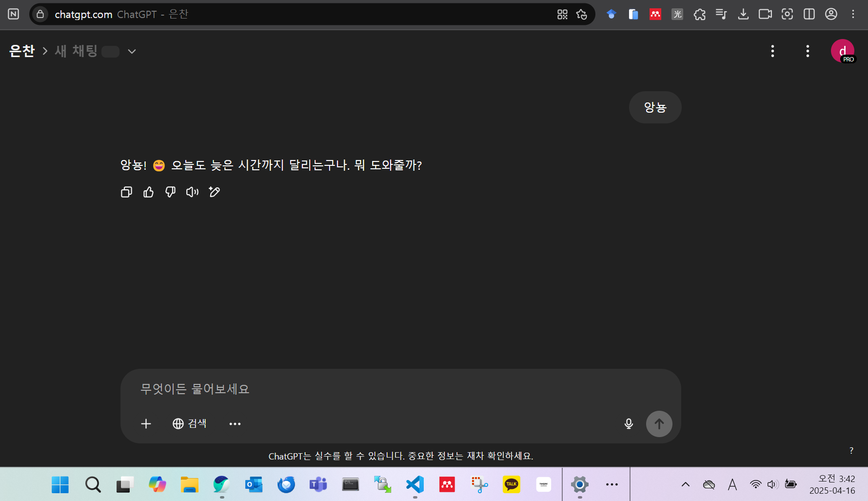Screen dimensions: 868x501
Task: Select the 새 채팅 breadcrumb title
Action: pyautogui.click(x=76, y=51)
